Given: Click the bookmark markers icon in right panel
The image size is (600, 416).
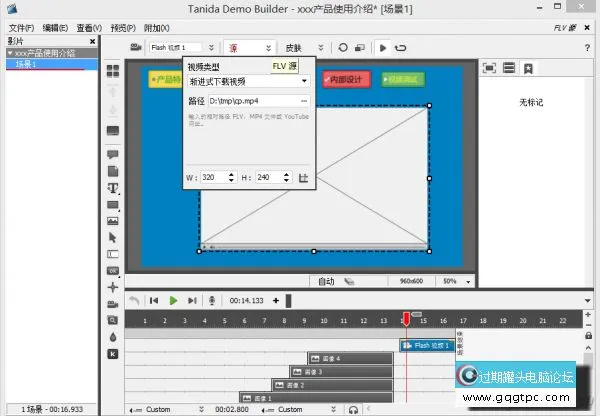Looking at the screenshot, I should coord(528,68).
